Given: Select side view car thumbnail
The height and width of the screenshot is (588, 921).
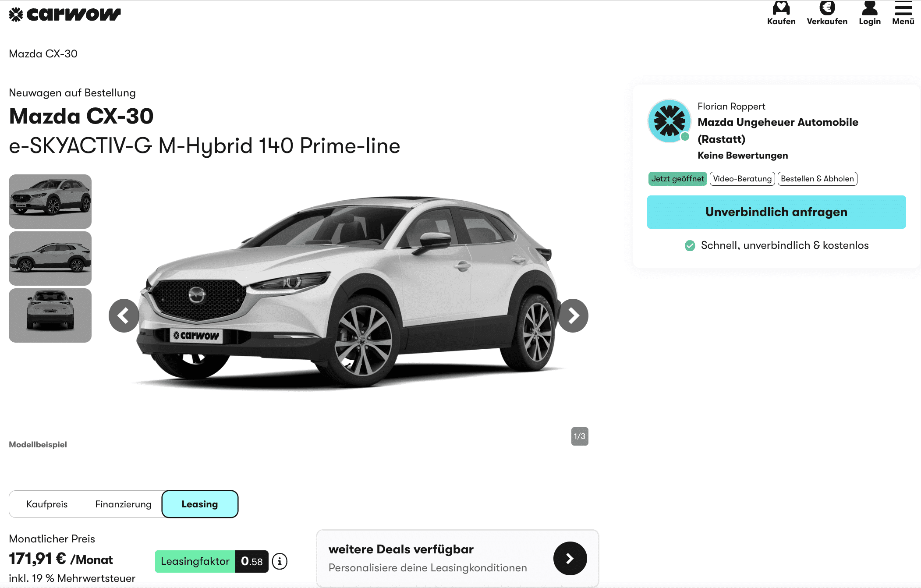Looking at the screenshot, I should pos(50,259).
